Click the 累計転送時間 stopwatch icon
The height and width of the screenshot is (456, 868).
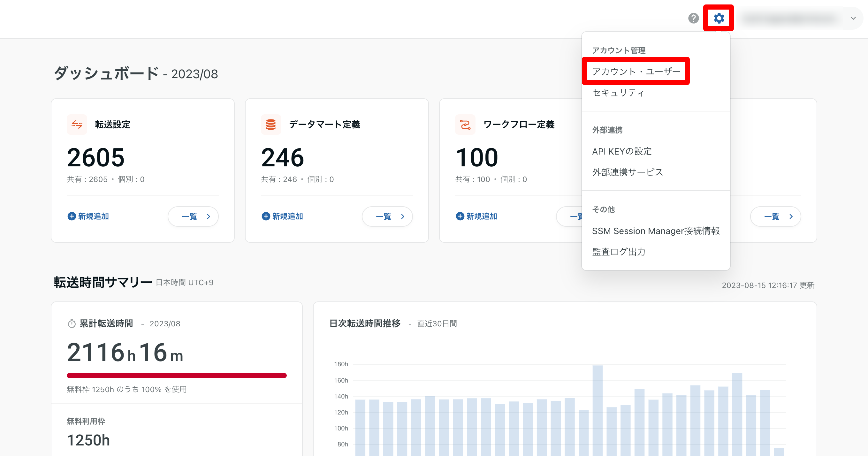tap(72, 323)
